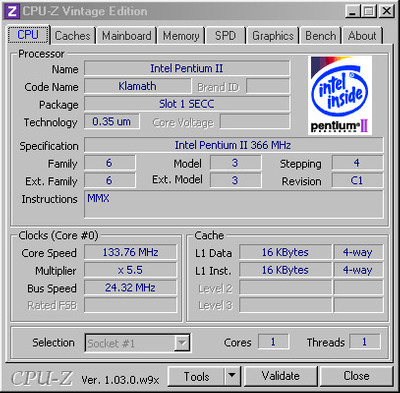Click the L1 Inst. 16 KBytes value
This screenshot has width=400, height=393.
click(x=285, y=270)
